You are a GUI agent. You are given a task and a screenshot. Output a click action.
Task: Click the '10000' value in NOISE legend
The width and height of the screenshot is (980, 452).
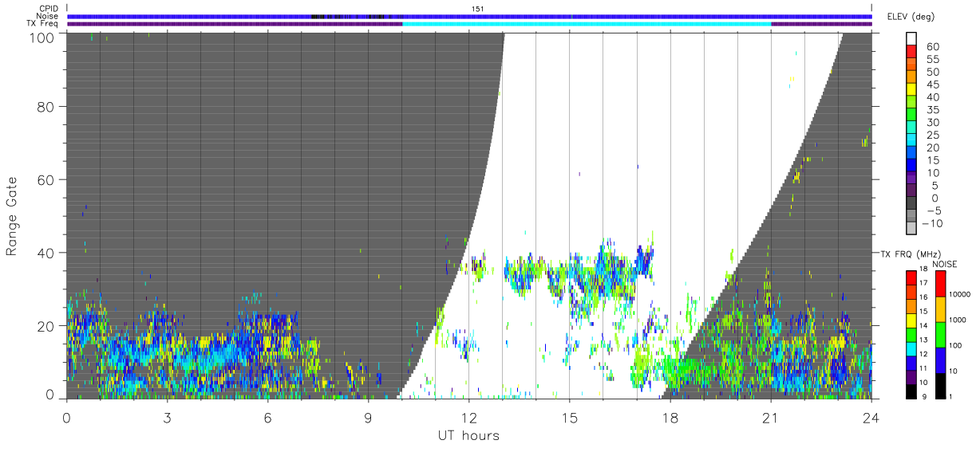tap(962, 295)
